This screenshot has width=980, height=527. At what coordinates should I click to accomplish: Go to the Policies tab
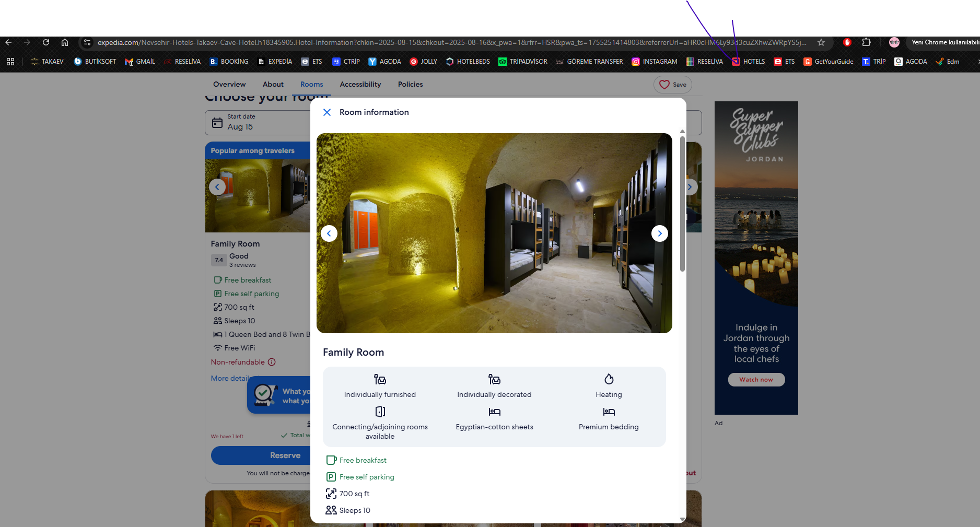(x=411, y=85)
